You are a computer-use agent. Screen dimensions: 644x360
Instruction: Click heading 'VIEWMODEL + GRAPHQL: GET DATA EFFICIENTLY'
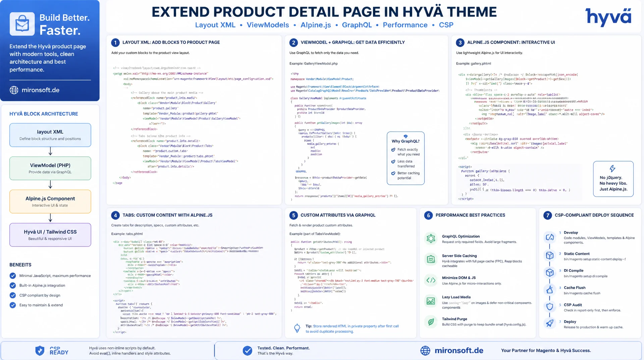[x=353, y=42]
